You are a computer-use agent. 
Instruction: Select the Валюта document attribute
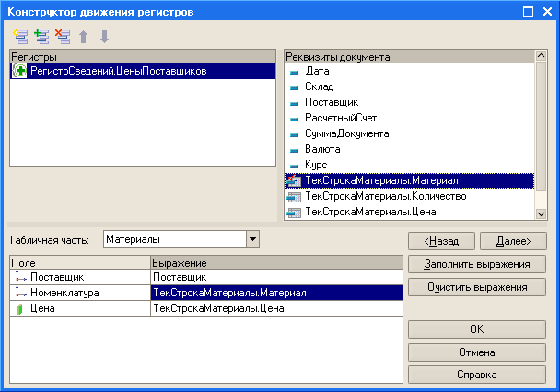(x=409, y=149)
